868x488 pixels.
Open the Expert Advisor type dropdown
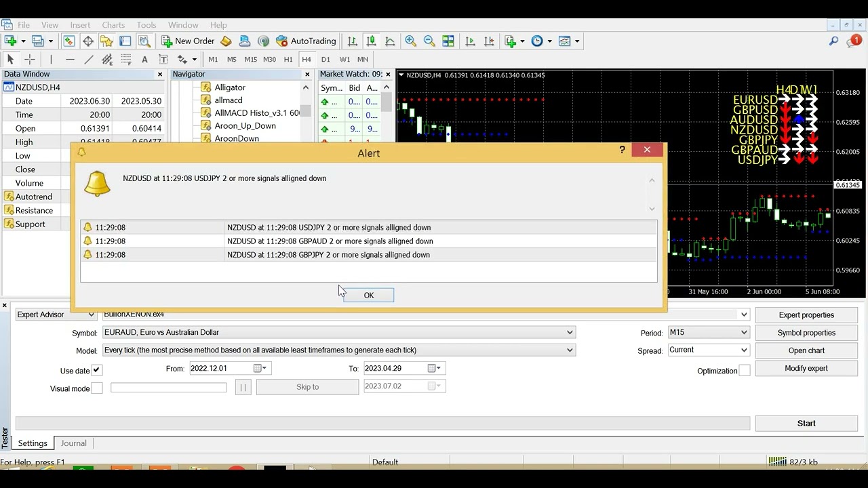coord(56,314)
